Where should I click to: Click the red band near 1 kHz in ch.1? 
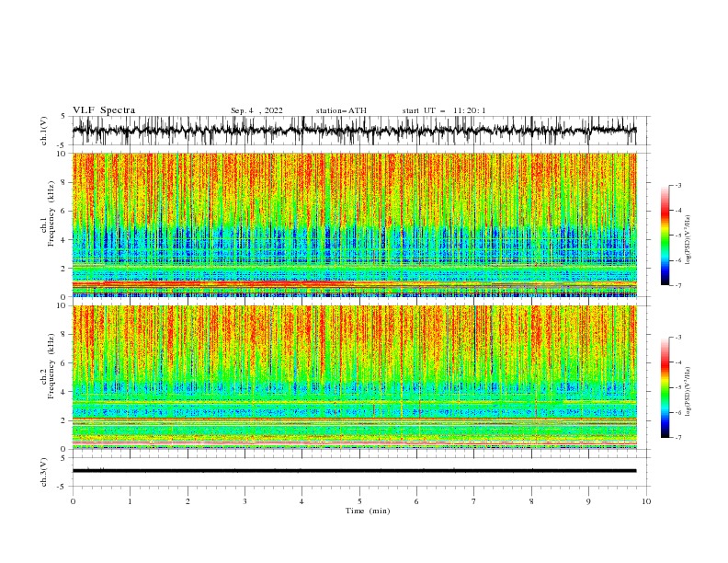tap(354, 283)
